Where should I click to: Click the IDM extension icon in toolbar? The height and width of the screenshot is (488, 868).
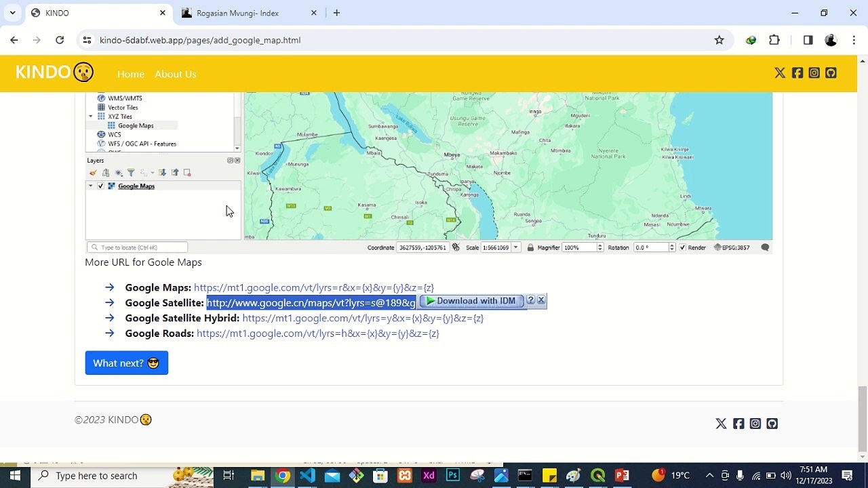click(x=751, y=40)
